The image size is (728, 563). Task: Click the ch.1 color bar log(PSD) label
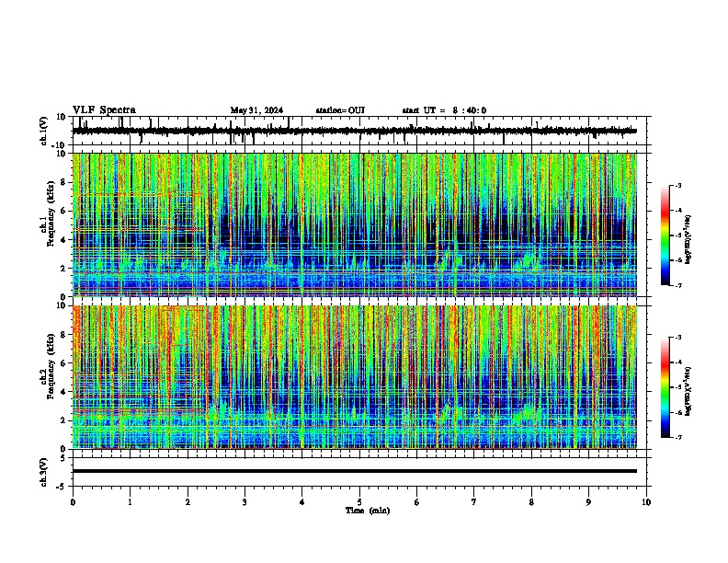[688, 239]
